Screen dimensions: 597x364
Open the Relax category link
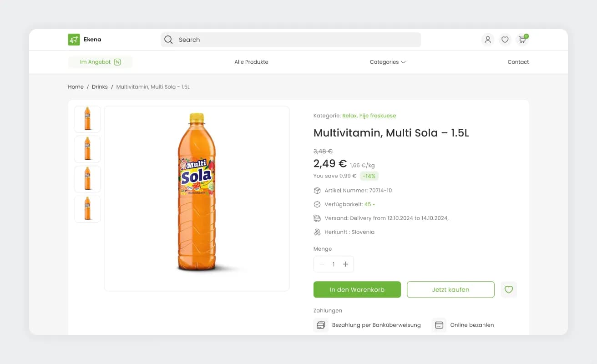tap(349, 116)
